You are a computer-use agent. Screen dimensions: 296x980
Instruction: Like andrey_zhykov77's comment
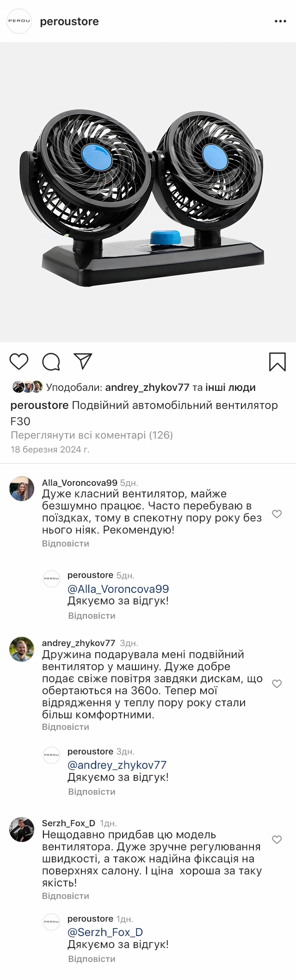pyautogui.click(x=277, y=684)
